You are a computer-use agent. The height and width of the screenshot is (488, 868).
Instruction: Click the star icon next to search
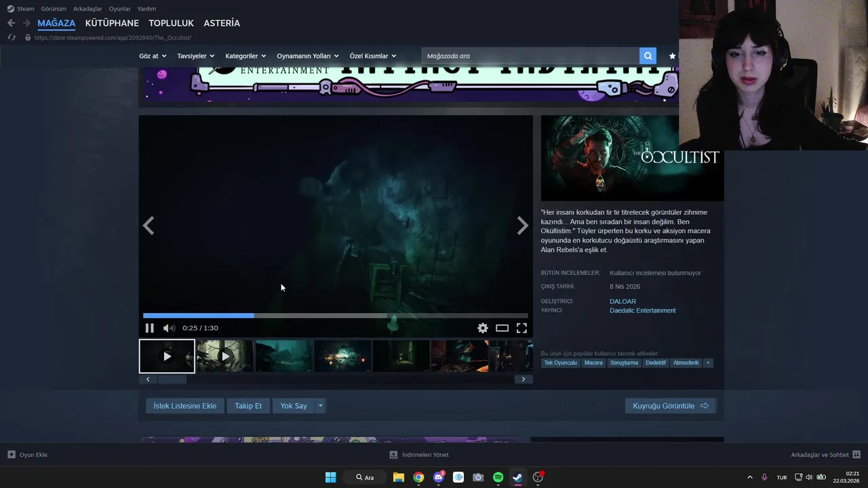[x=672, y=56]
